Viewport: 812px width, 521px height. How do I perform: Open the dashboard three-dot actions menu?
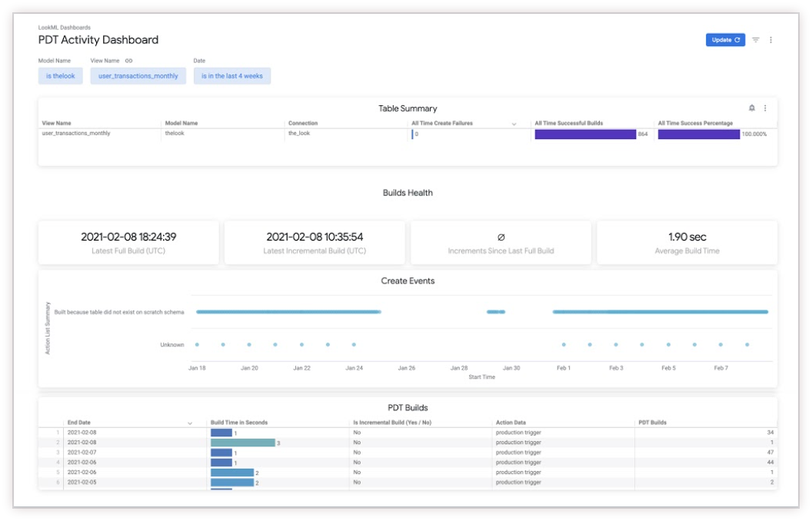coord(770,40)
